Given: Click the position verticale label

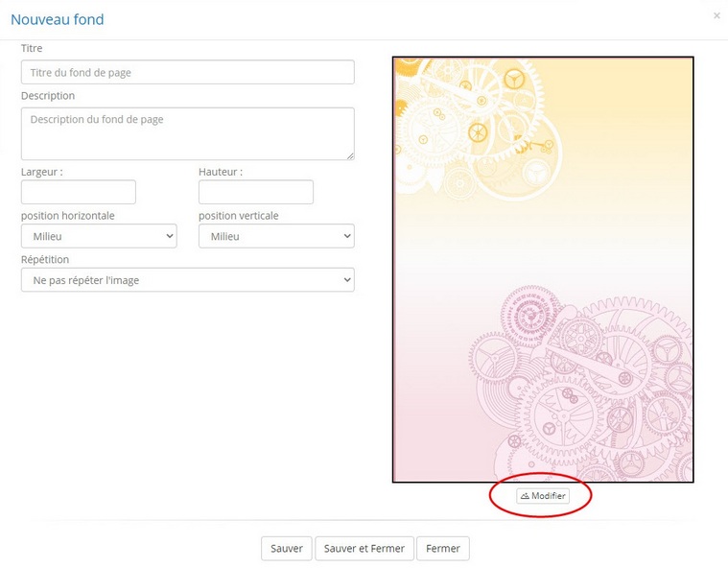Looking at the screenshot, I should (239, 216).
